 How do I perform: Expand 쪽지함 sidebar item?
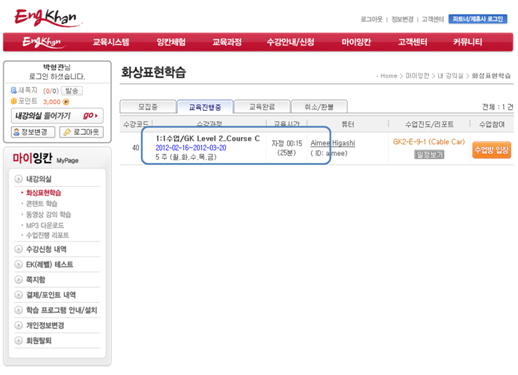36,279
